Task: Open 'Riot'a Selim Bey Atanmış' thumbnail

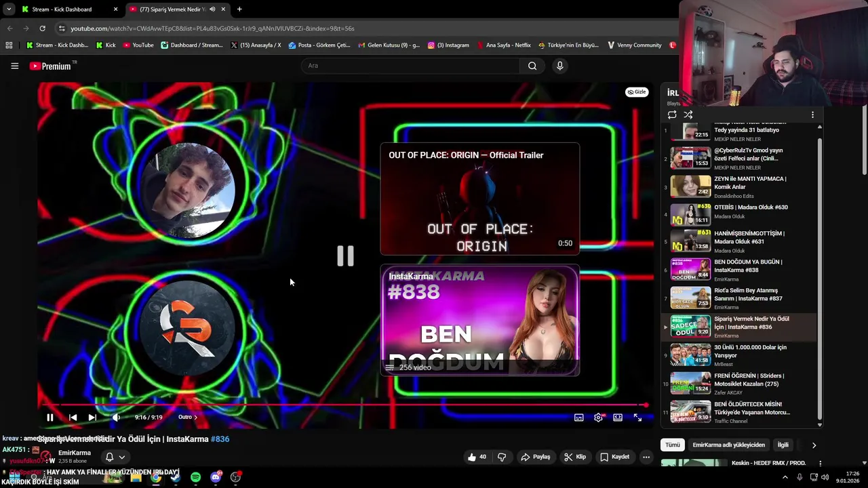Action: click(690, 298)
